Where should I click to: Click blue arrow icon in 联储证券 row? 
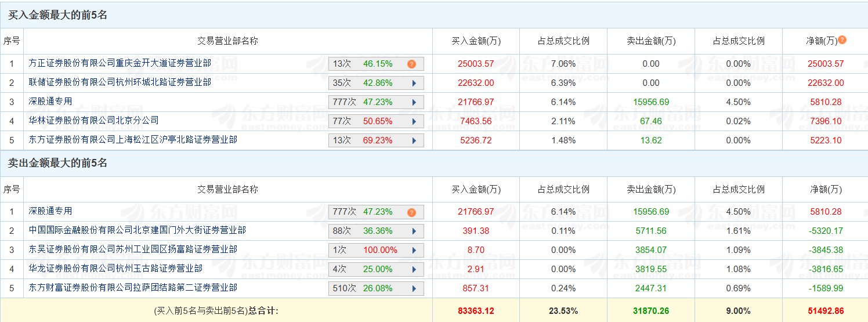(414, 83)
